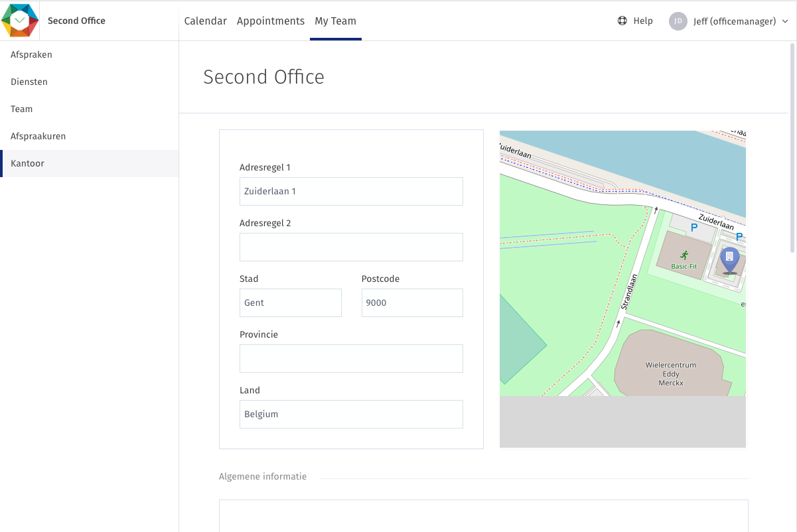Click the blue office location pin on map
797x532 pixels.
pos(729,260)
